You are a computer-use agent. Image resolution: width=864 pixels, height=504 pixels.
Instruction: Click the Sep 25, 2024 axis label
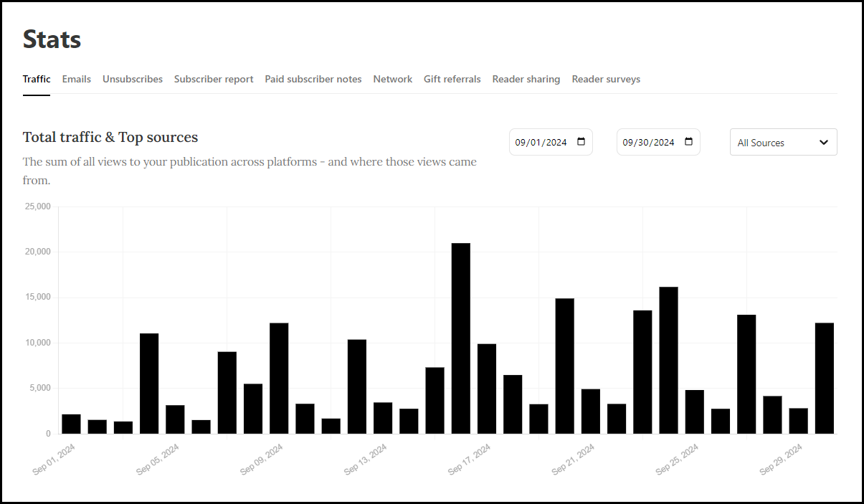coord(678,459)
